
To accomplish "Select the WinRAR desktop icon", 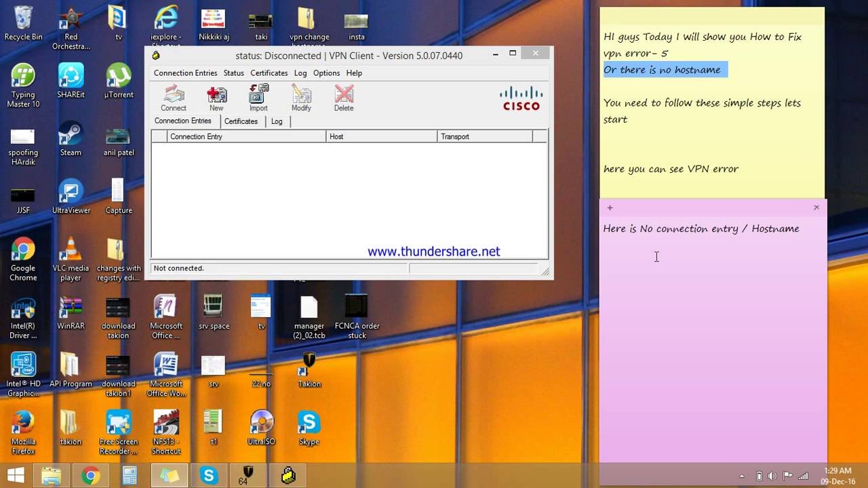I will 71,312.
